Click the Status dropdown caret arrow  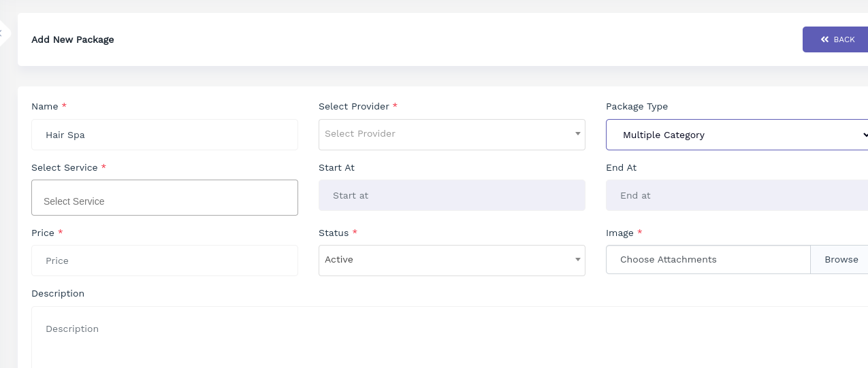pyautogui.click(x=578, y=260)
